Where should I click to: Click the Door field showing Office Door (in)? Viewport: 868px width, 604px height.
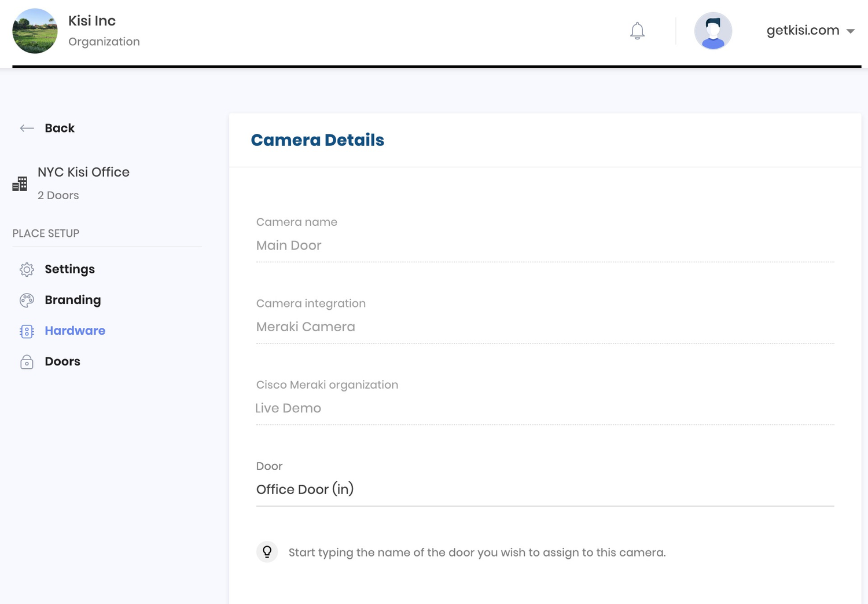click(x=544, y=489)
